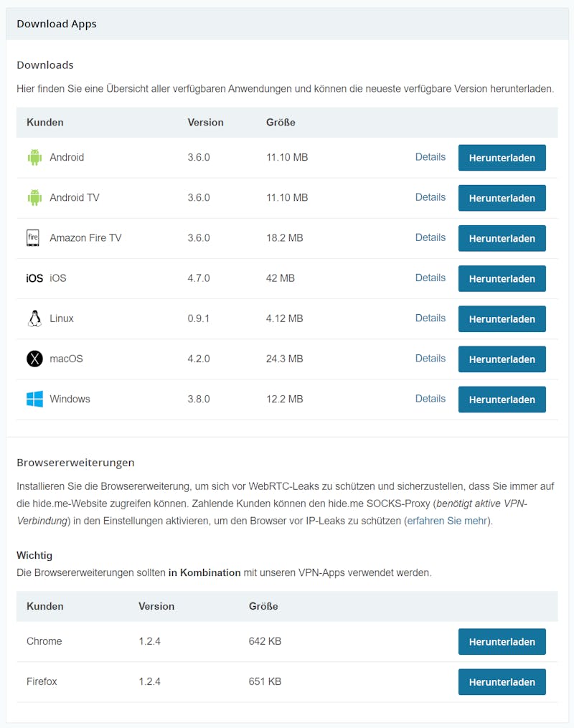Open Details for macOS
This screenshot has height=728, width=574.
(430, 359)
